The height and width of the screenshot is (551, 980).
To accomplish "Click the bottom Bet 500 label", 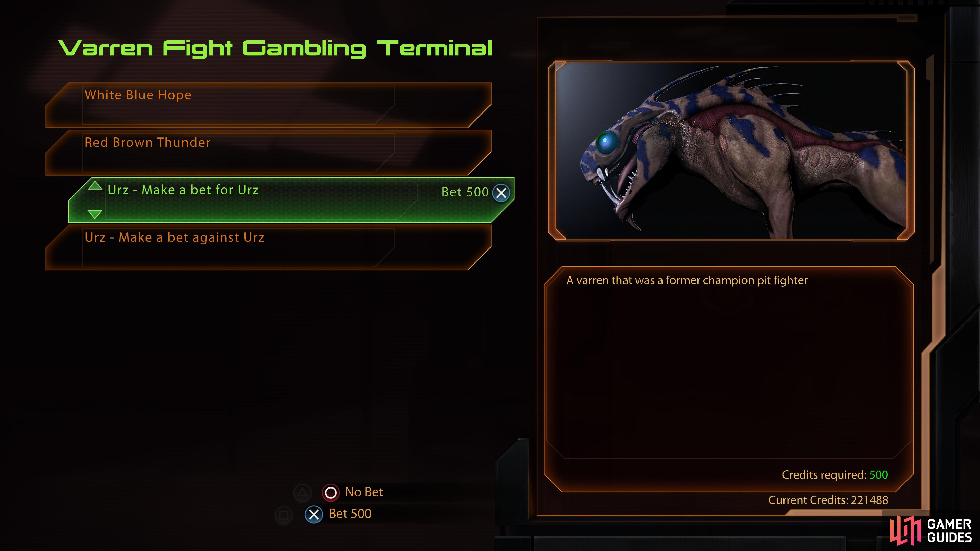I will [x=350, y=514].
